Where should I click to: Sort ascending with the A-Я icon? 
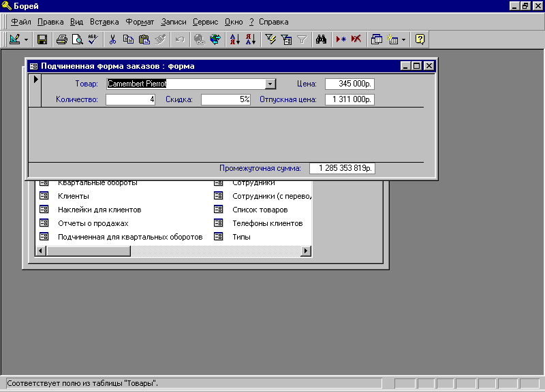point(234,39)
